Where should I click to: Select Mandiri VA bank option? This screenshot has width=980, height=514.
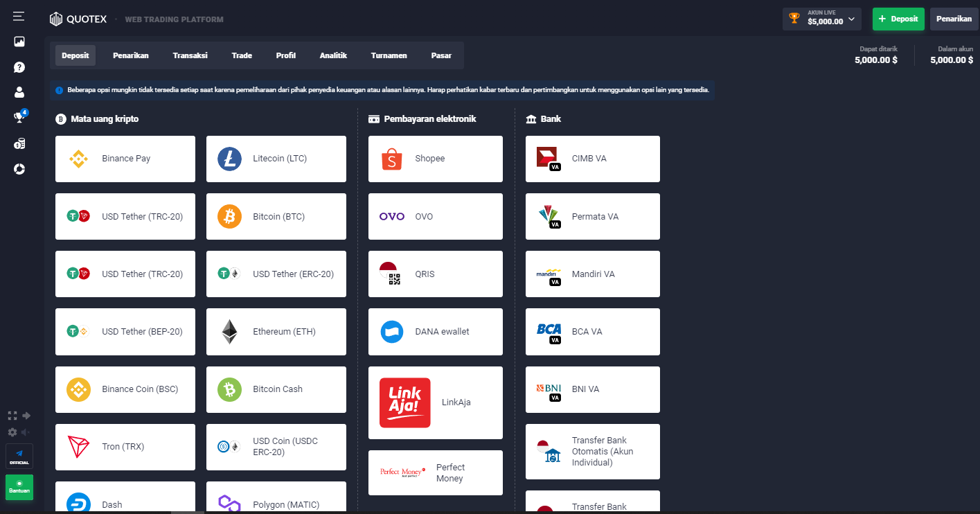[x=593, y=274]
